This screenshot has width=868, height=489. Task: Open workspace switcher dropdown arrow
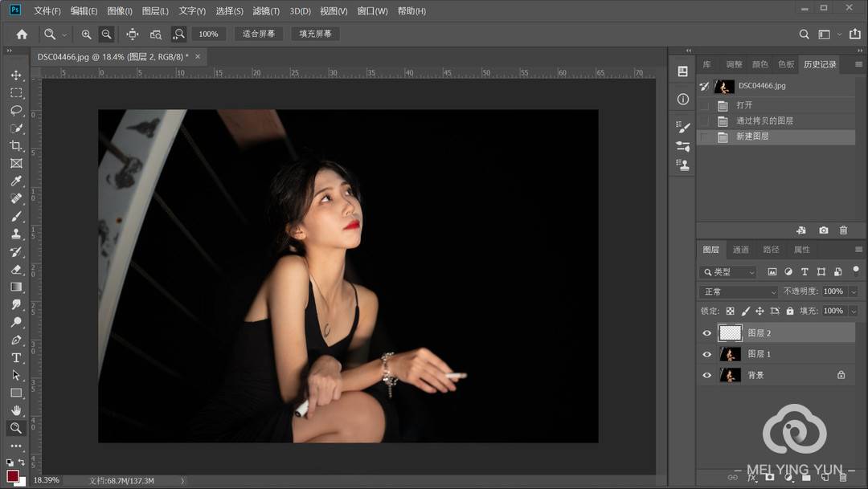point(839,35)
